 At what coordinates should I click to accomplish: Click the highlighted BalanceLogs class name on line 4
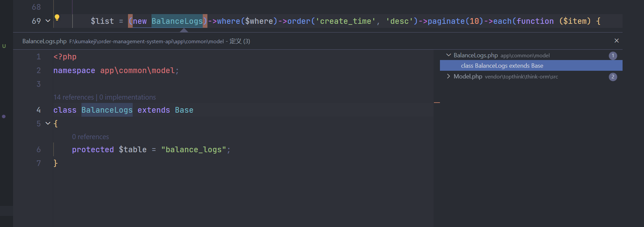107,110
